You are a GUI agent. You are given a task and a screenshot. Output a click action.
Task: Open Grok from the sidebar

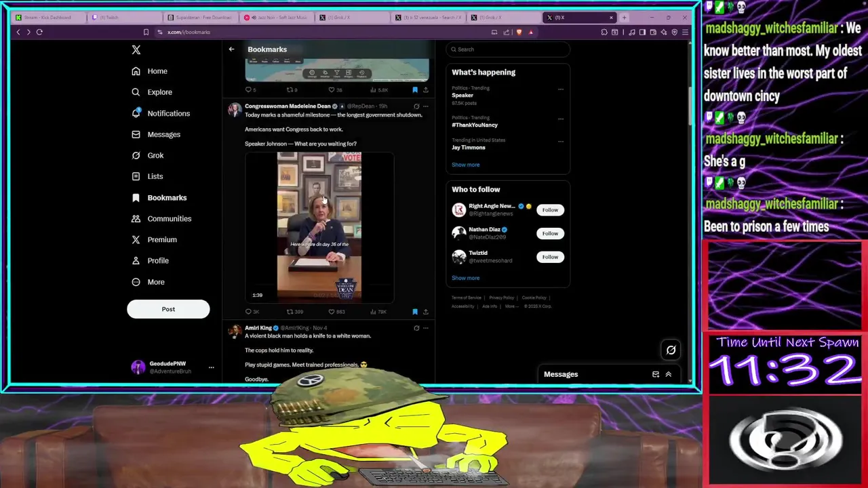coord(148,155)
